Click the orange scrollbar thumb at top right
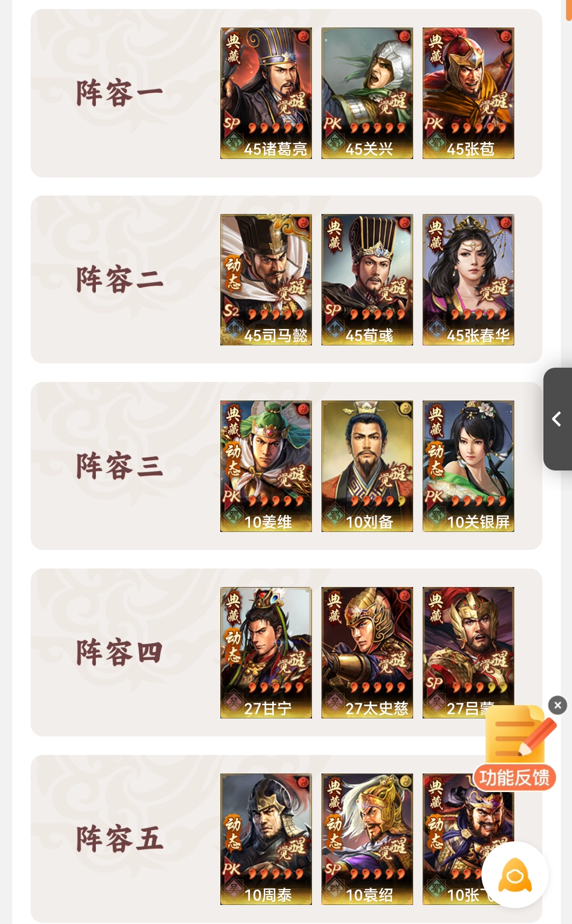Viewport: 572px width, 924px height. (x=569, y=10)
